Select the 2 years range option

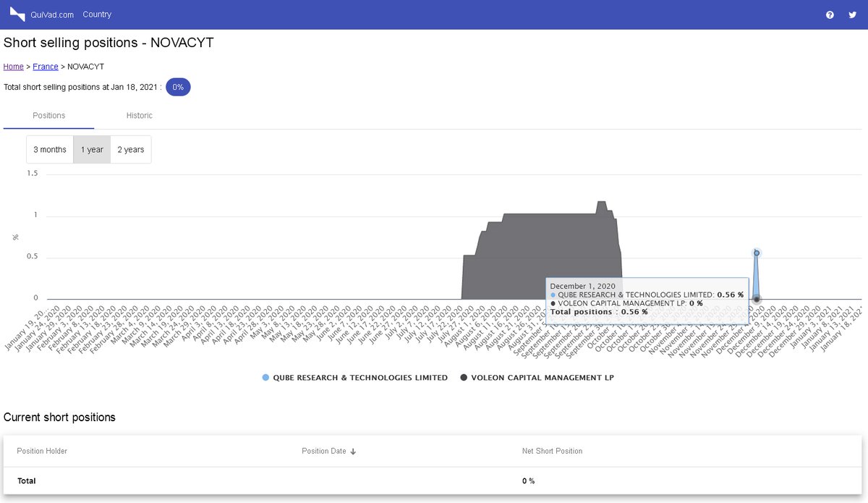click(x=130, y=149)
